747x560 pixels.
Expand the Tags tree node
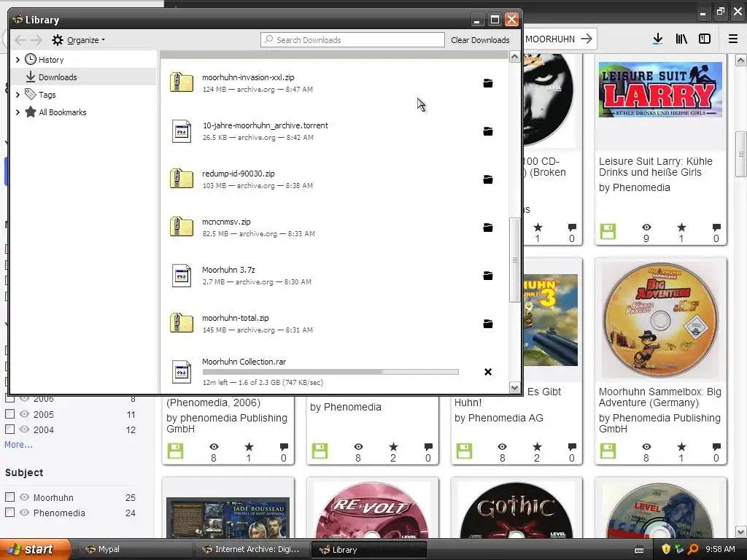pyautogui.click(x=18, y=95)
